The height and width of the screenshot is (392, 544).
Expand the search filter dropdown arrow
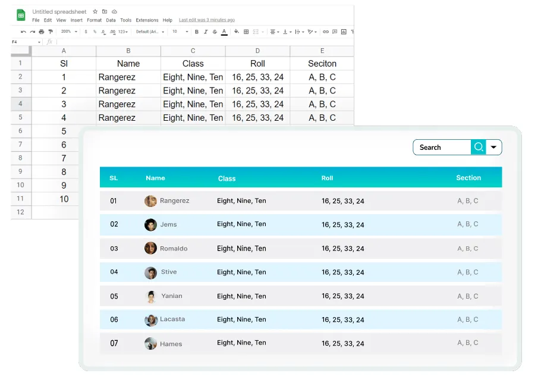click(493, 147)
